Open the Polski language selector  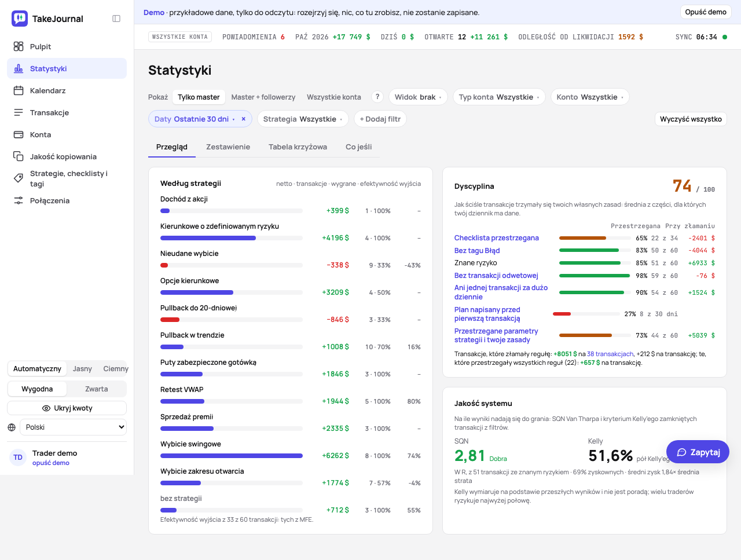74,427
